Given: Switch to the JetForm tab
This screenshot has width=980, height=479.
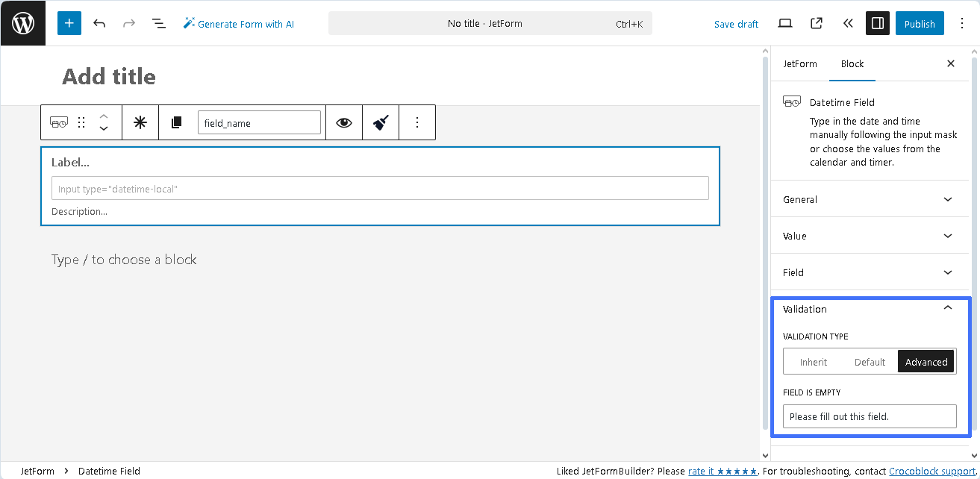Looking at the screenshot, I should coord(800,63).
